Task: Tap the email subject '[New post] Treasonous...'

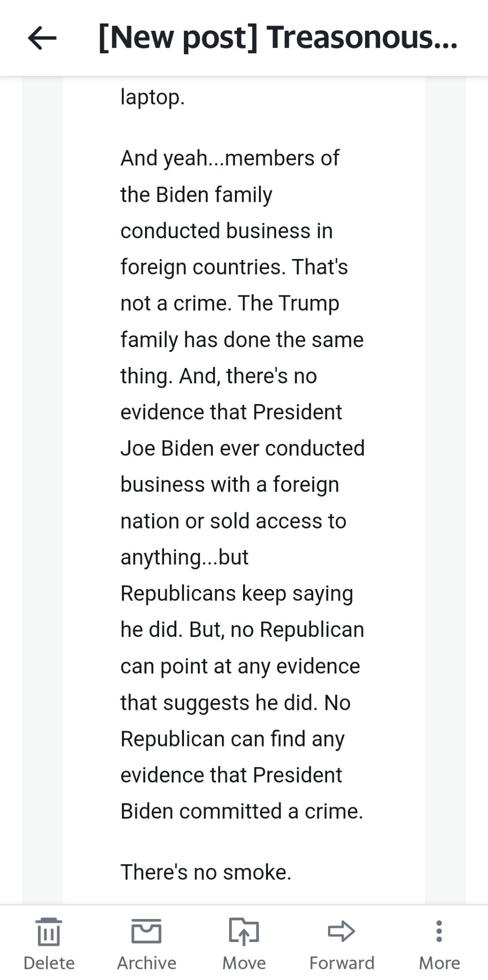Action: click(x=278, y=38)
